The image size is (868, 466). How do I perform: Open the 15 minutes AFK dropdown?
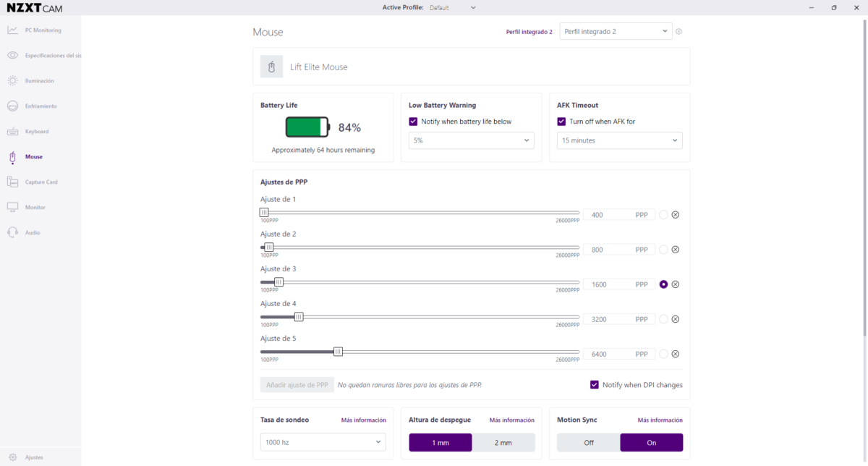[x=620, y=140]
